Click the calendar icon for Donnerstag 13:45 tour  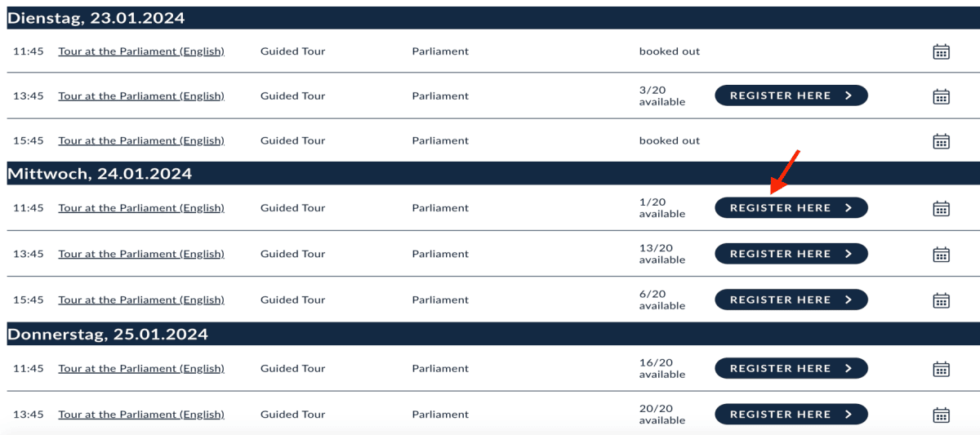point(941,415)
